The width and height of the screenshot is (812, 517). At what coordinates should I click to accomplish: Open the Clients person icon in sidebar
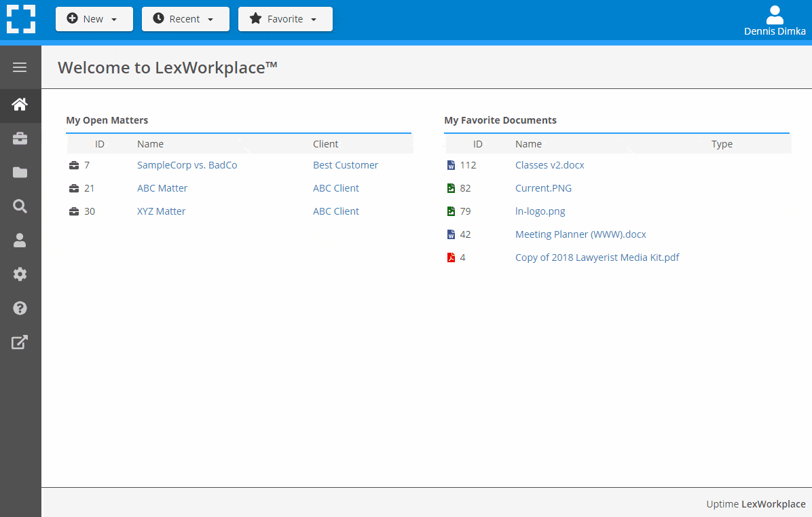coord(20,240)
